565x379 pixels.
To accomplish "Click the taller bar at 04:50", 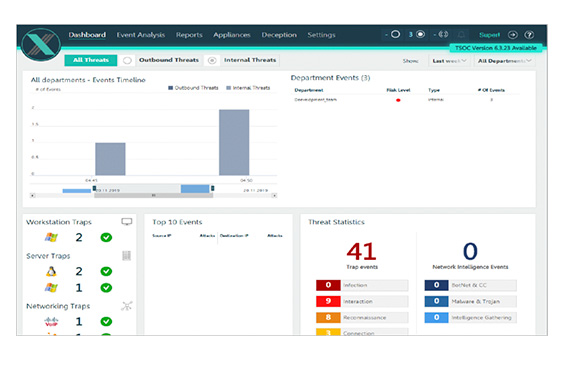I will 234,142.
